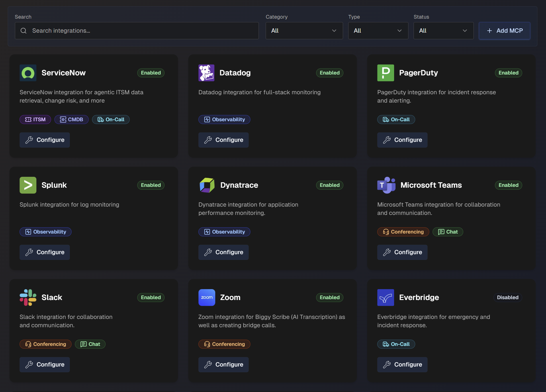Image resolution: width=546 pixels, height=392 pixels.
Task: Click the Splunk arrow logo
Action: point(28,185)
